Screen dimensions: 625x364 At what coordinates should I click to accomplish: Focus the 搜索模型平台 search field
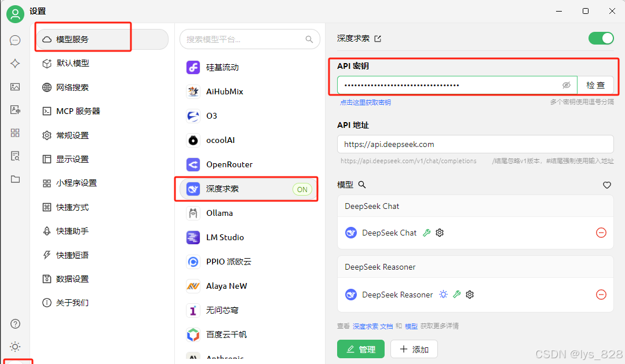[x=250, y=39]
